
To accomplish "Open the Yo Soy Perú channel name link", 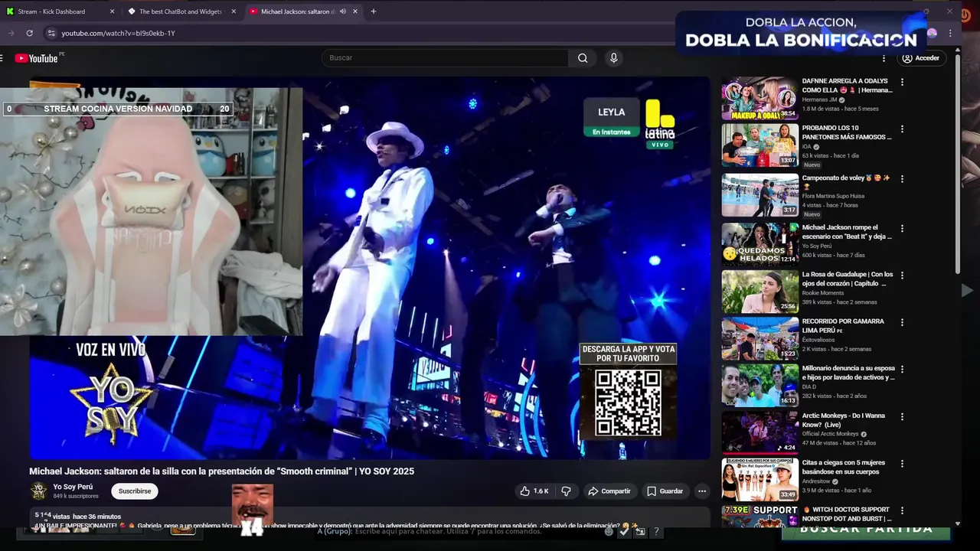I will pos(73,487).
